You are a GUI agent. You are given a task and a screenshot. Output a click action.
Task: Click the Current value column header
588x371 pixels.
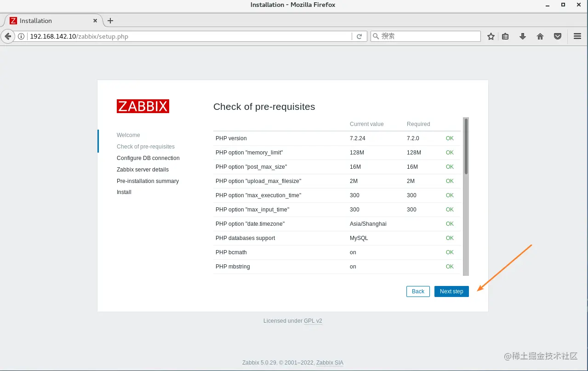pyautogui.click(x=366, y=124)
